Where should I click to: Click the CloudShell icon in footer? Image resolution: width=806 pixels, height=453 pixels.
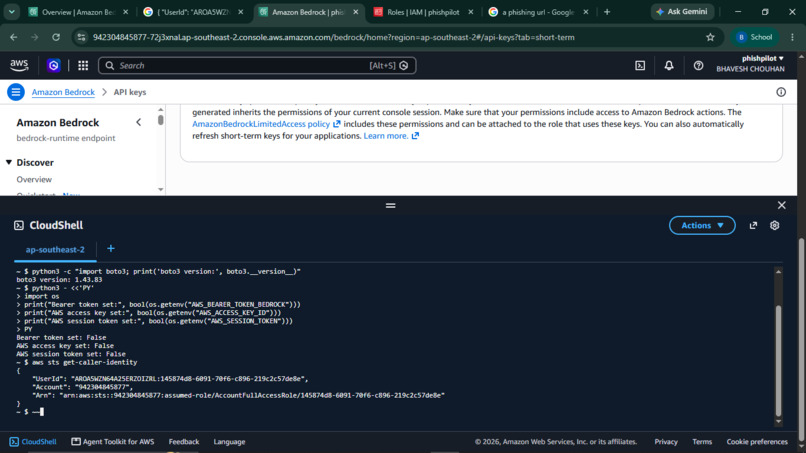[14, 442]
